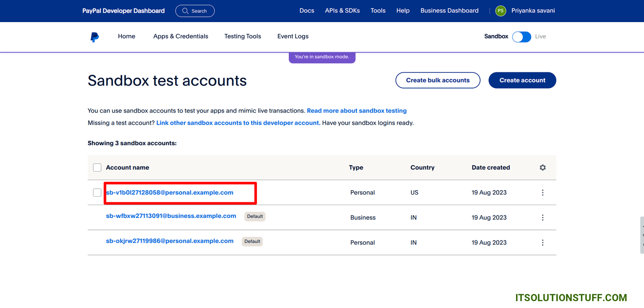Go to Event Logs
Screen dimensions: 644x308
pyautogui.click(x=293, y=36)
